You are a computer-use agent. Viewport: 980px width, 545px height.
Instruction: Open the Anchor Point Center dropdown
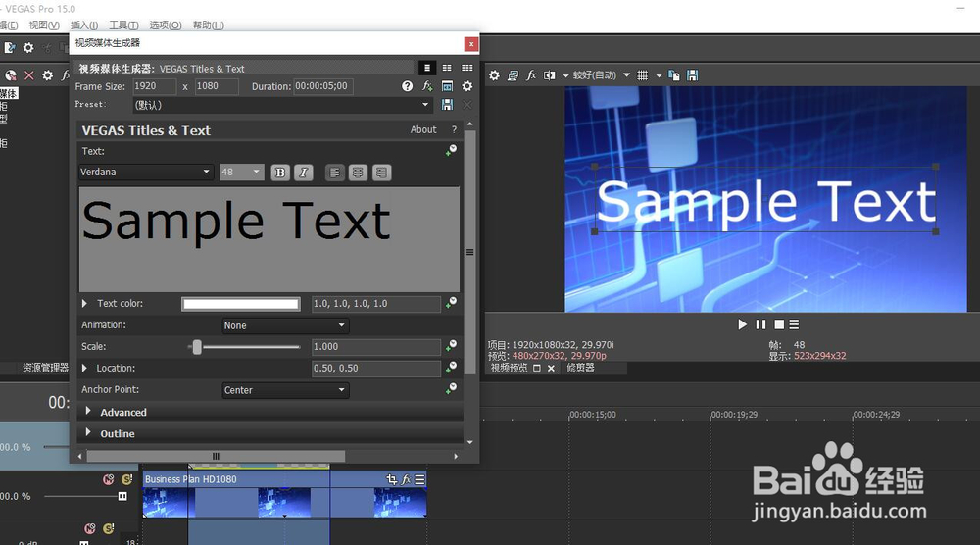click(x=285, y=390)
